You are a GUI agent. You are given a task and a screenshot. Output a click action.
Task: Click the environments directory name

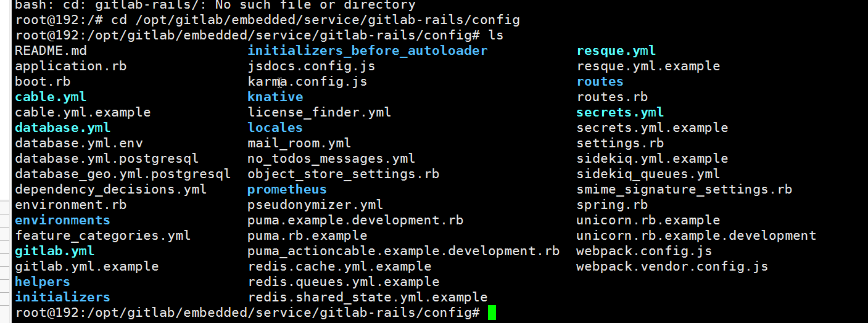62,220
